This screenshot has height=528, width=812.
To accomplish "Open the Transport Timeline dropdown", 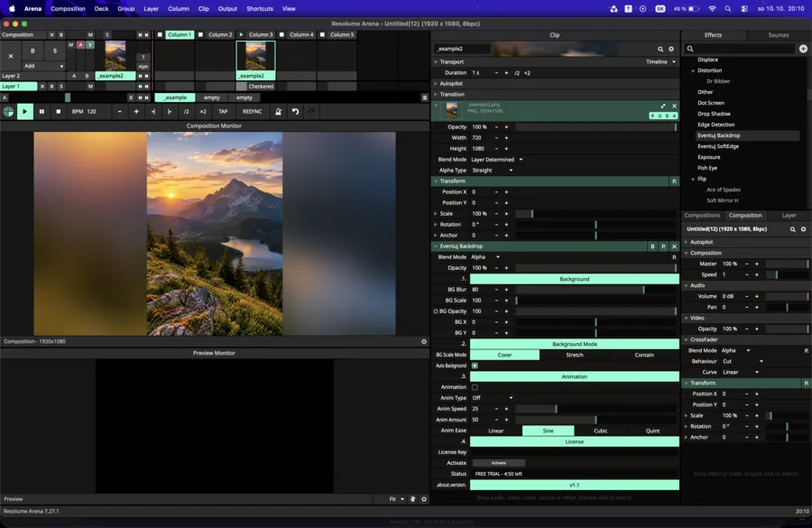I will click(x=660, y=62).
